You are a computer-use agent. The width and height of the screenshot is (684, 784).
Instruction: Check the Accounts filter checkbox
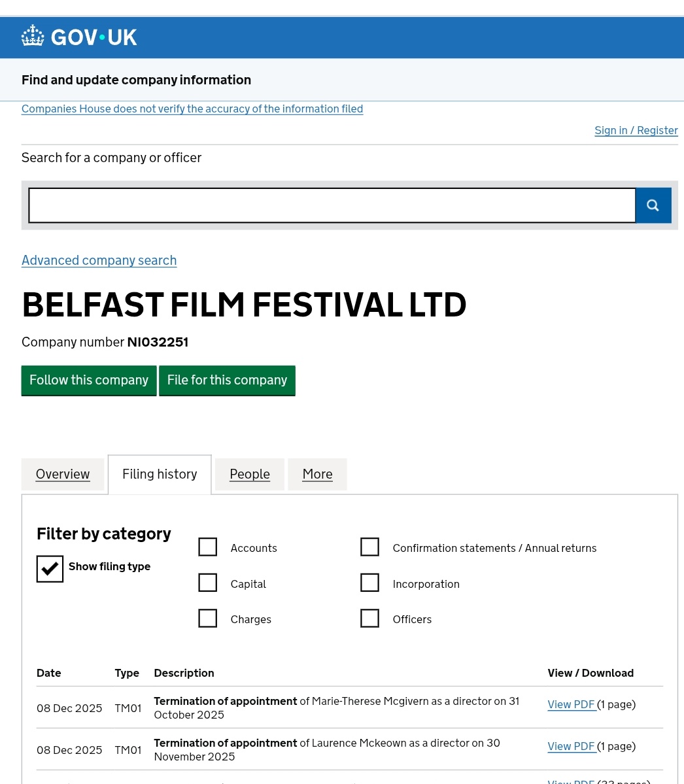207,547
